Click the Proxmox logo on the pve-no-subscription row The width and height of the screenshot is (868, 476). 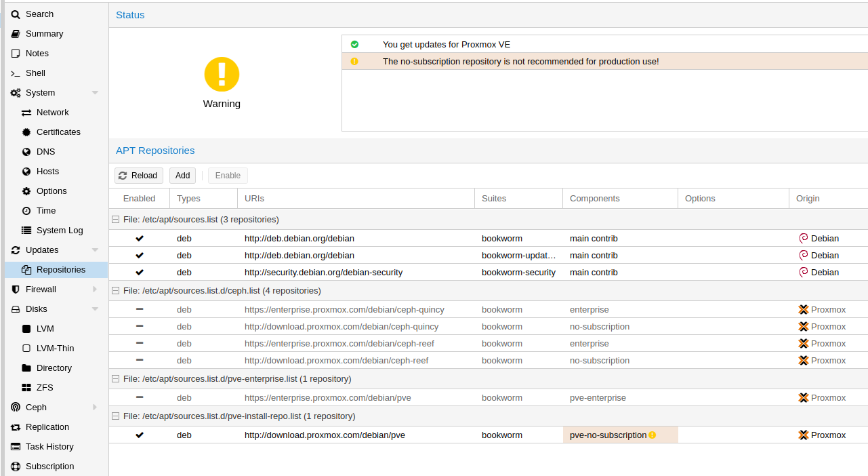click(804, 435)
